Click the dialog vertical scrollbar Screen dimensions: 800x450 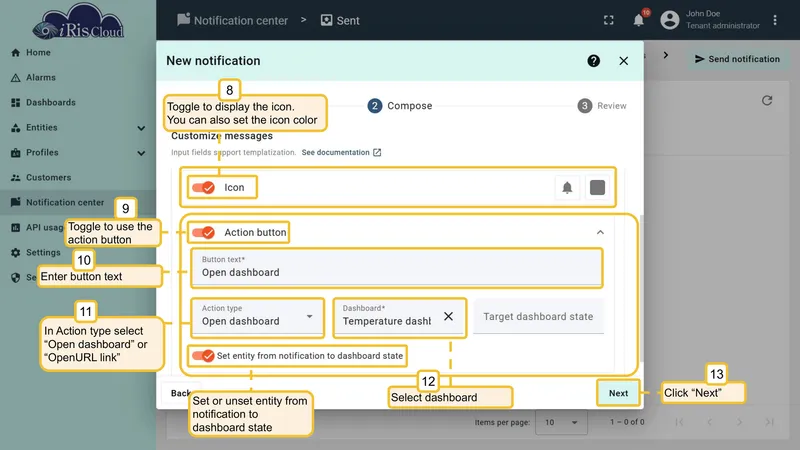641,288
